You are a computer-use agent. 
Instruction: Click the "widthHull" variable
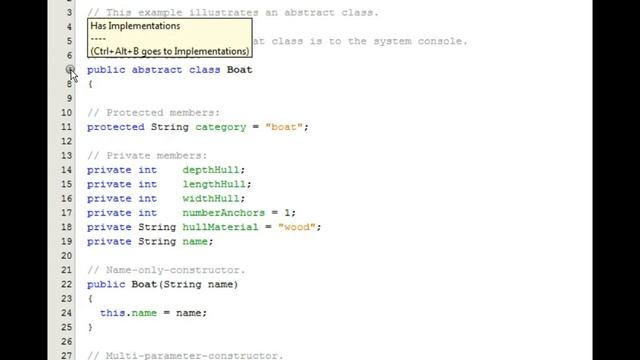click(x=211, y=198)
